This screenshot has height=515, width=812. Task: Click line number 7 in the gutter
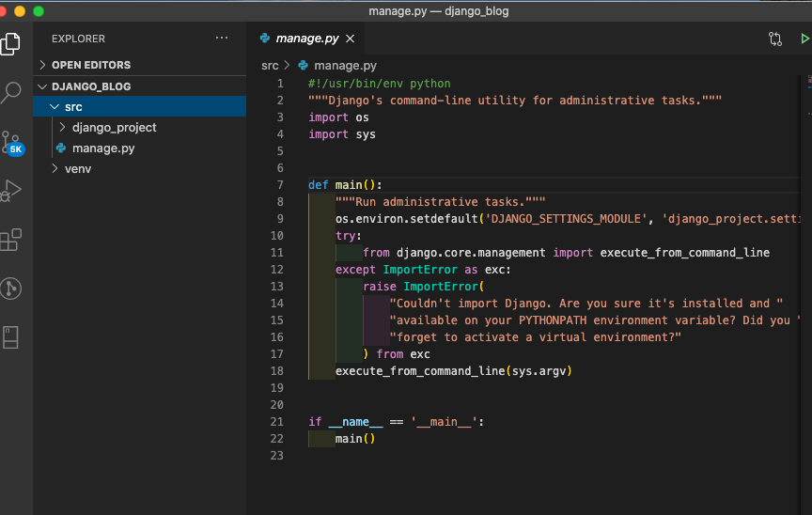[279, 185]
